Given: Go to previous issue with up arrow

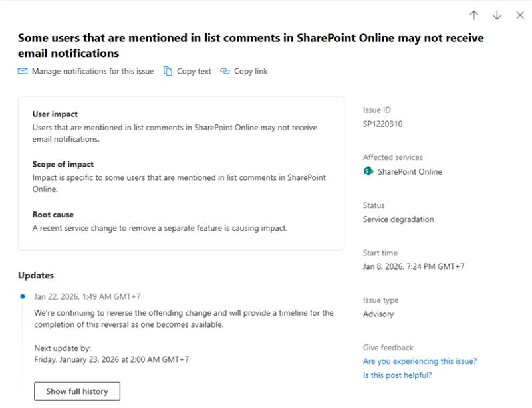Looking at the screenshot, I should pyautogui.click(x=473, y=15).
